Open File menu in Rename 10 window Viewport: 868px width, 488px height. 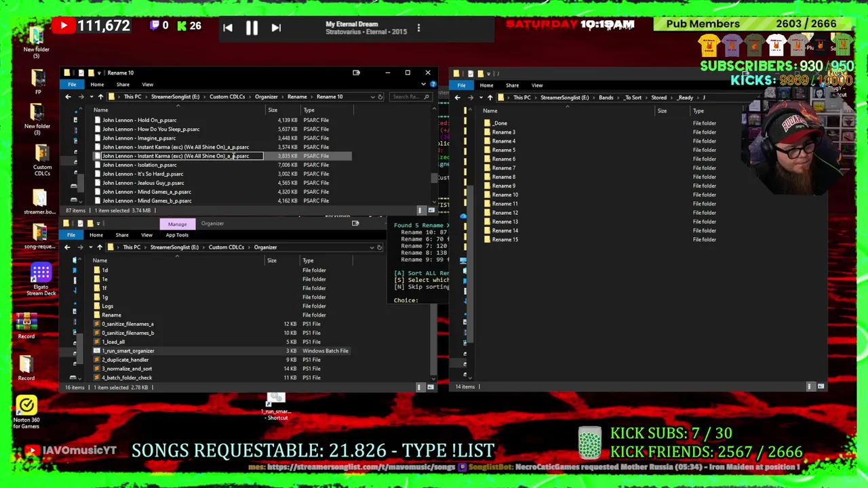pyautogui.click(x=72, y=85)
